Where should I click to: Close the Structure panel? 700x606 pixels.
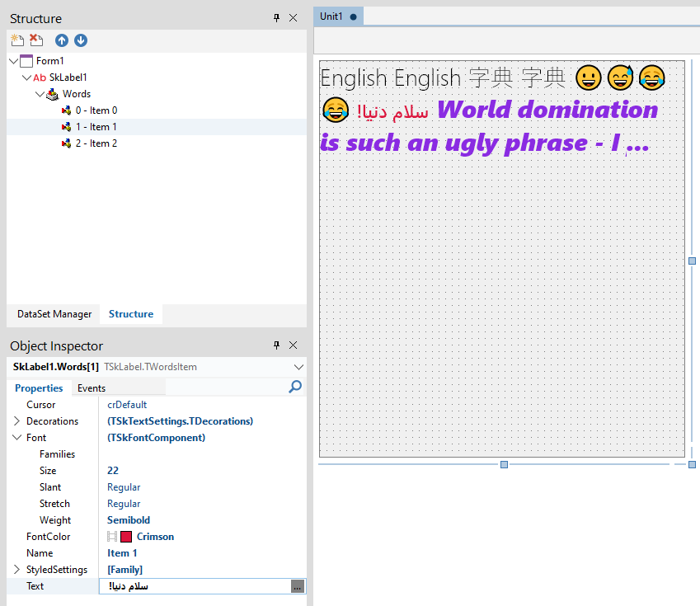pos(294,18)
